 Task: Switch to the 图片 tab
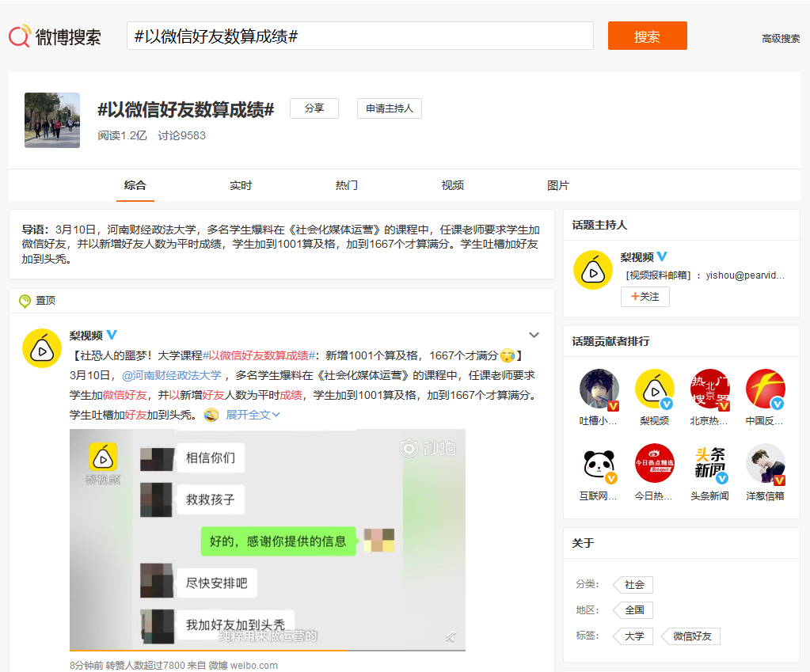point(558,185)
